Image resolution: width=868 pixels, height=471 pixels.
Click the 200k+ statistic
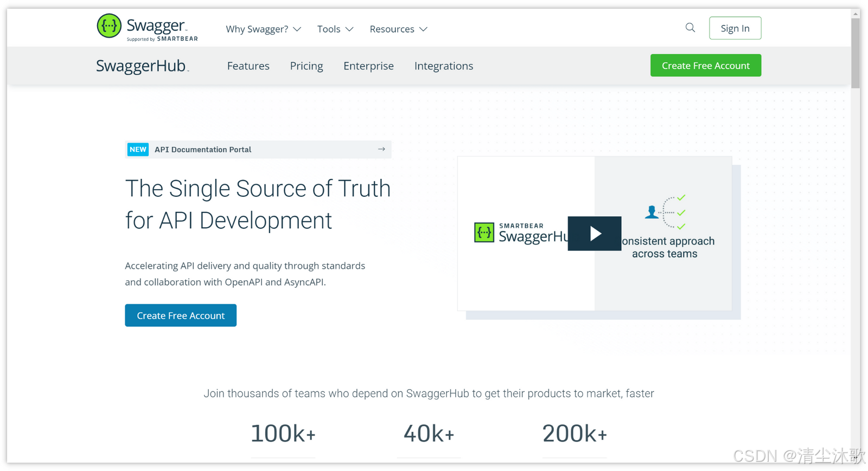(x=575, y=434)
